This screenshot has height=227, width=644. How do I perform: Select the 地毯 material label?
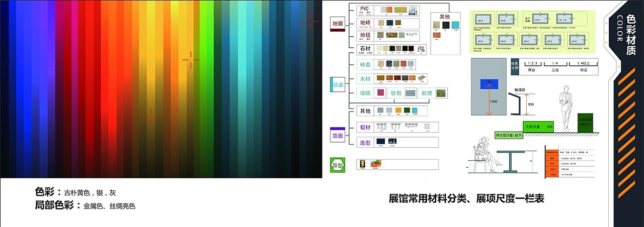[365, 35]
